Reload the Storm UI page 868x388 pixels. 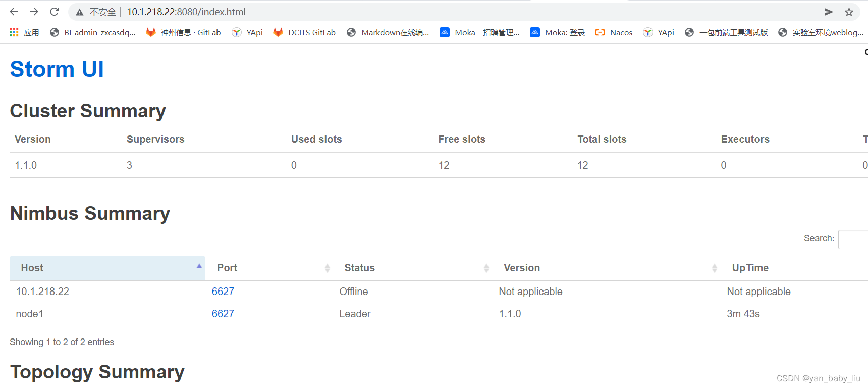[55, 12]
